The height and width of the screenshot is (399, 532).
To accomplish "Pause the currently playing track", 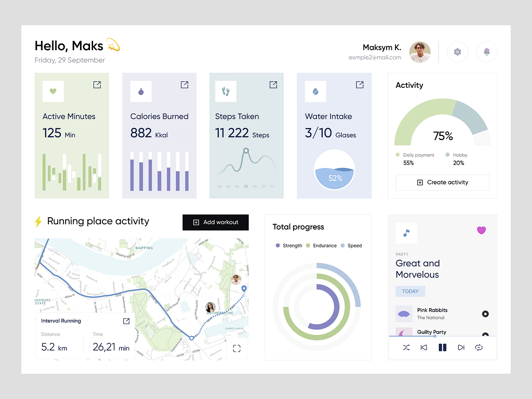I will [x=442, y=348].
